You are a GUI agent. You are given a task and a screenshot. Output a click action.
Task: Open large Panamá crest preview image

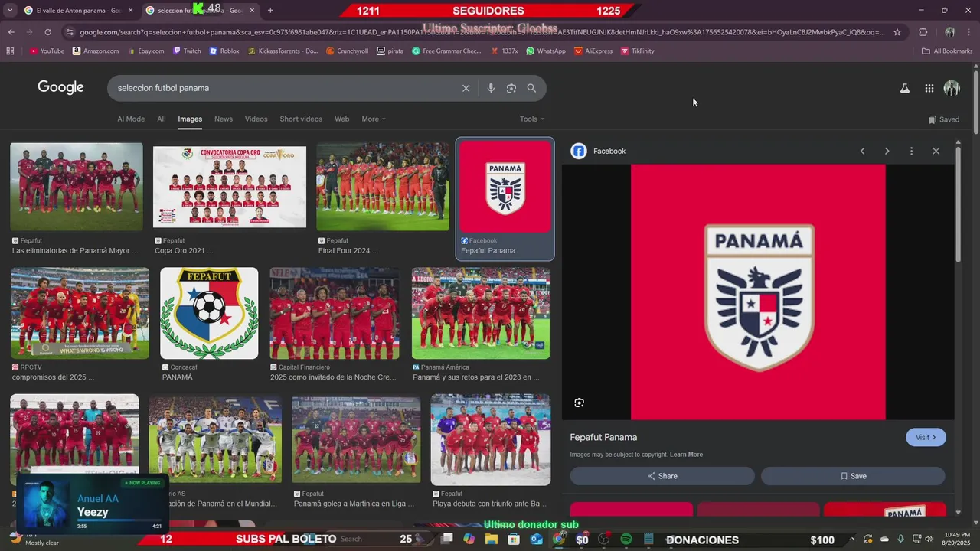(758, 292)
